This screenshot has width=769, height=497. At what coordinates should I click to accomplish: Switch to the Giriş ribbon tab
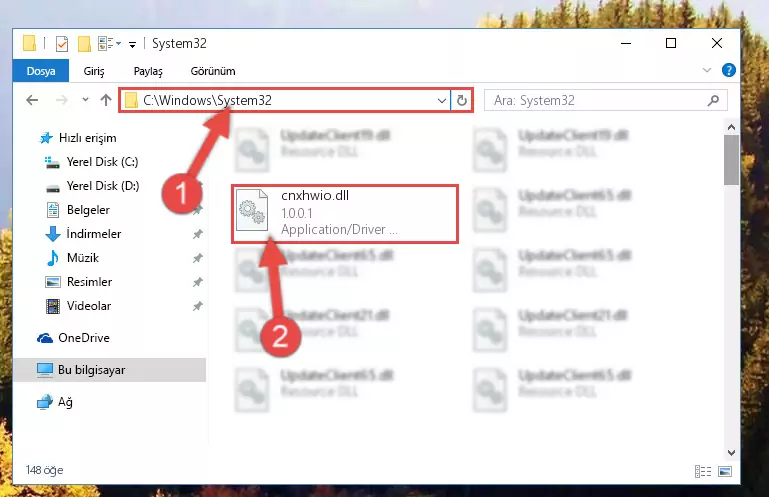point(94,71)
